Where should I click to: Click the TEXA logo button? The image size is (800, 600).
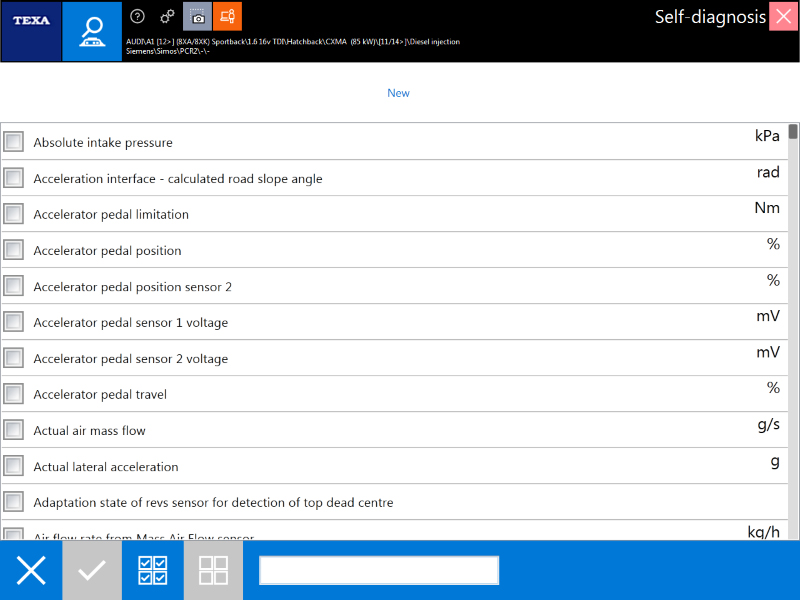31,22
